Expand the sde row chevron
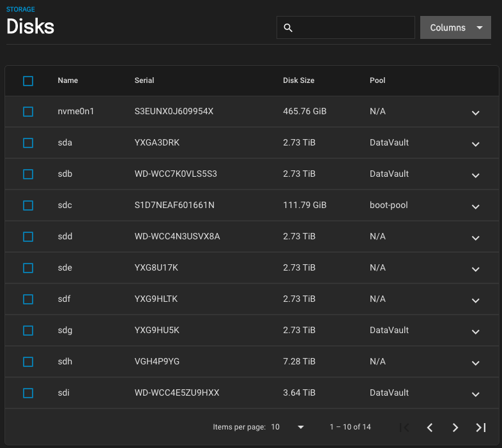The image size is (502, 448). [475, 269]
